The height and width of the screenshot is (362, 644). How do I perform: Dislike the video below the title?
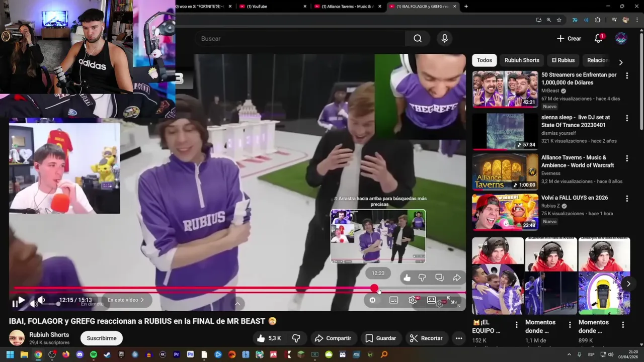[x=296, y=338]
